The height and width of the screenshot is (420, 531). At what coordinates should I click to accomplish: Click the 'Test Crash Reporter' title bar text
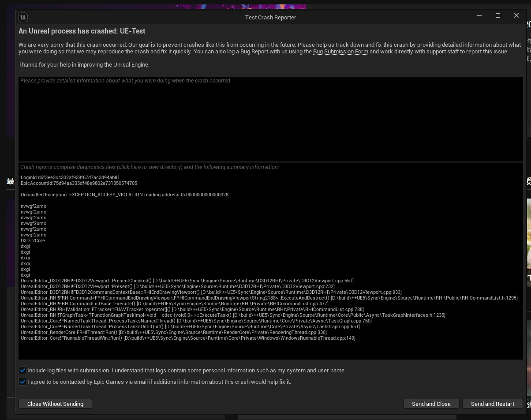pyautogui.click(x=271, y=17)
